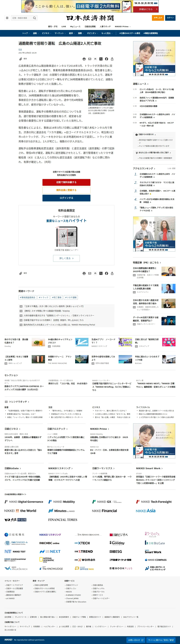Open the 速報ニュース section heading

141,84
